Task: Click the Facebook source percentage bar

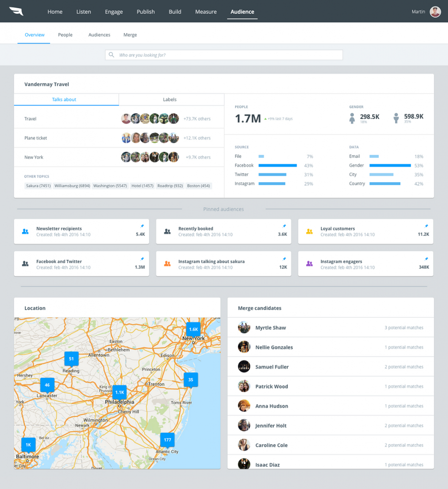Action: (277, 165)
